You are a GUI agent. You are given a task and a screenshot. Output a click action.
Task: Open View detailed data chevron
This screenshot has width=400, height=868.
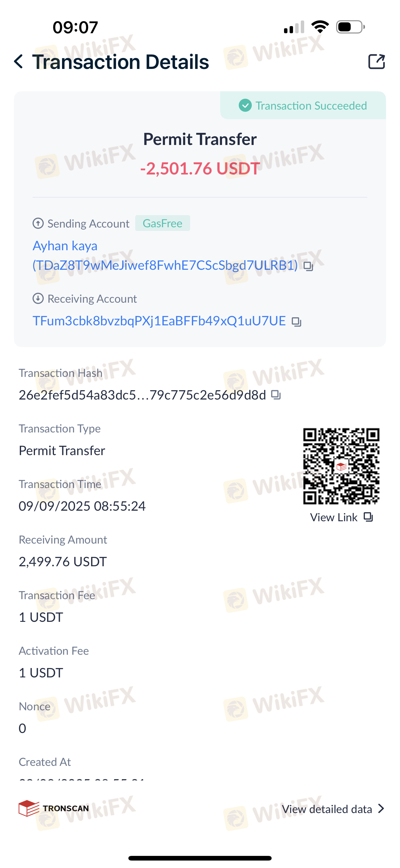(381, 809)
